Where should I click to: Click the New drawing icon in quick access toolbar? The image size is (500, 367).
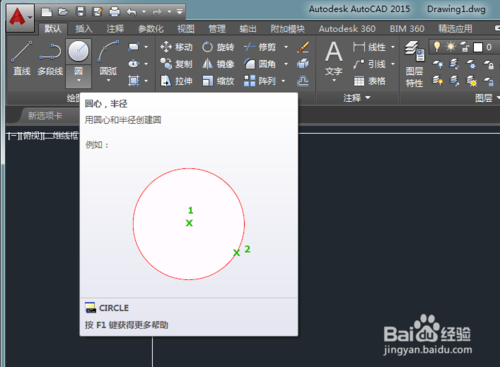tap(47, 12)
